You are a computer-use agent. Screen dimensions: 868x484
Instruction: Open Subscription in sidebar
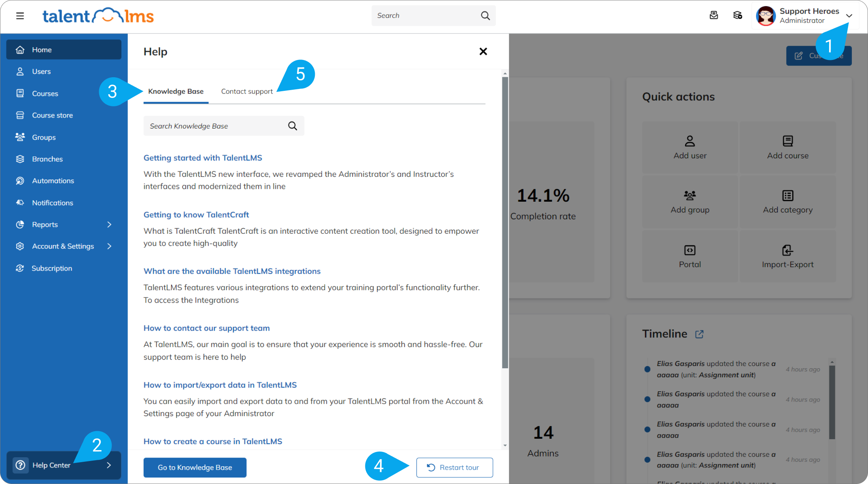pyautogui.click(x=64, y=268)
